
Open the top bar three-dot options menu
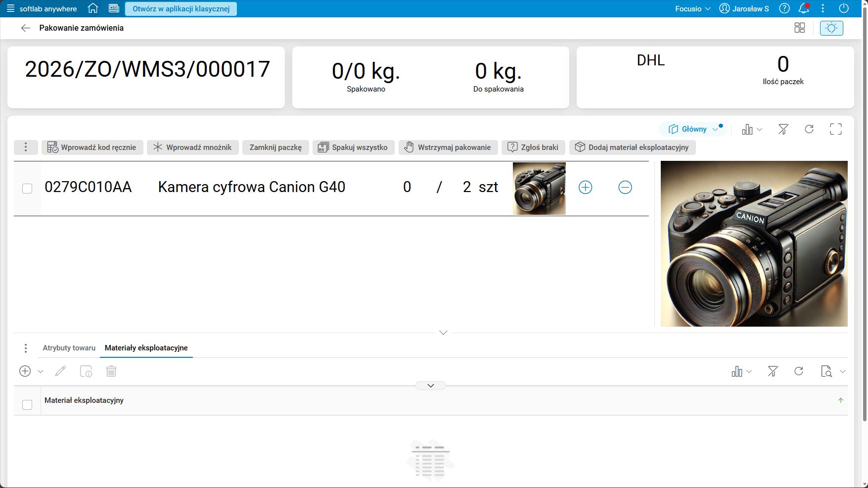coord(823,8)
